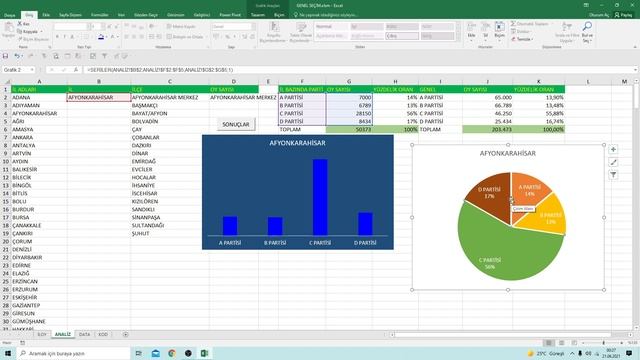Toggle underline formatting in ribbon
The width and height of the screenshot is (640, 360).
tap(72, 37)
